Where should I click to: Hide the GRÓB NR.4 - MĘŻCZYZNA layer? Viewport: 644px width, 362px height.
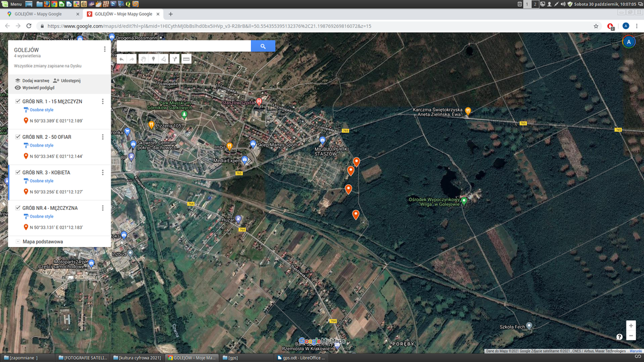pyautogui.click(x=18, y=207)
